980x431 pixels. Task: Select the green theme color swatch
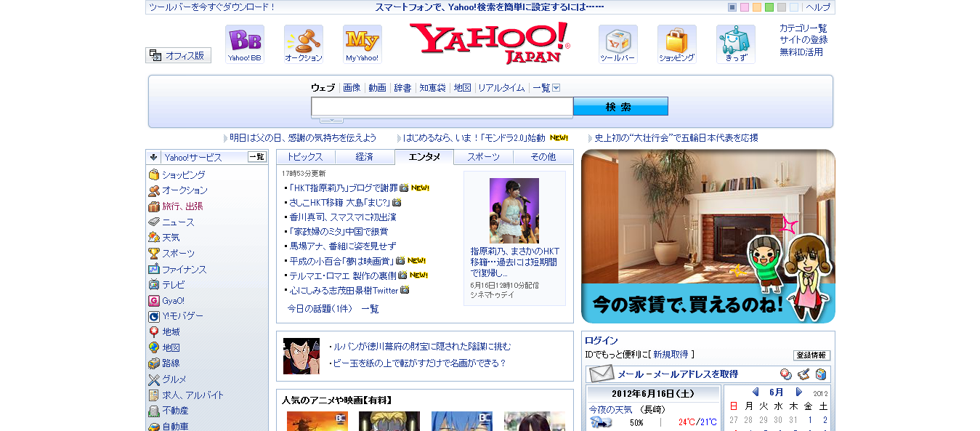point(769,7)
